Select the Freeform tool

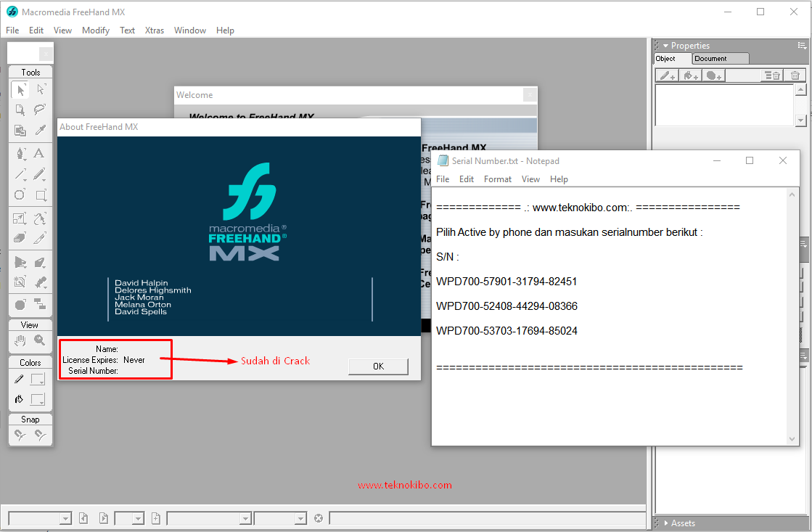click(x=41, y=218)
